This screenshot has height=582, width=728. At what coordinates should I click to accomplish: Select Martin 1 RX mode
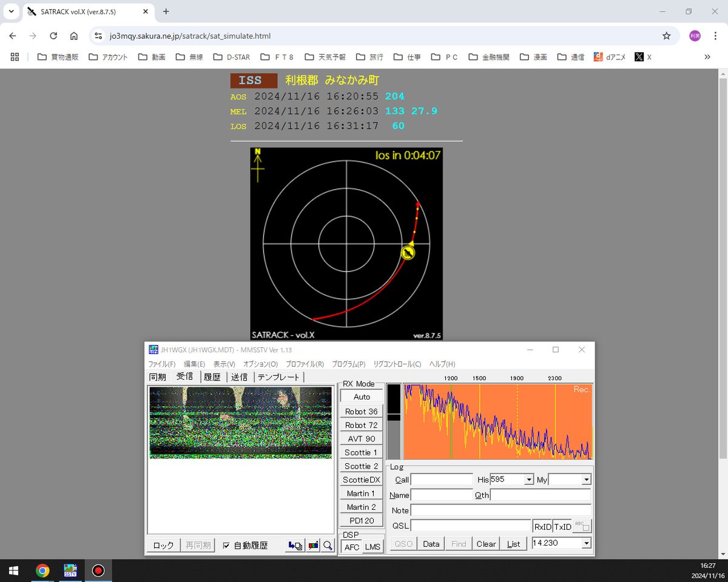(x=362, y=493)
